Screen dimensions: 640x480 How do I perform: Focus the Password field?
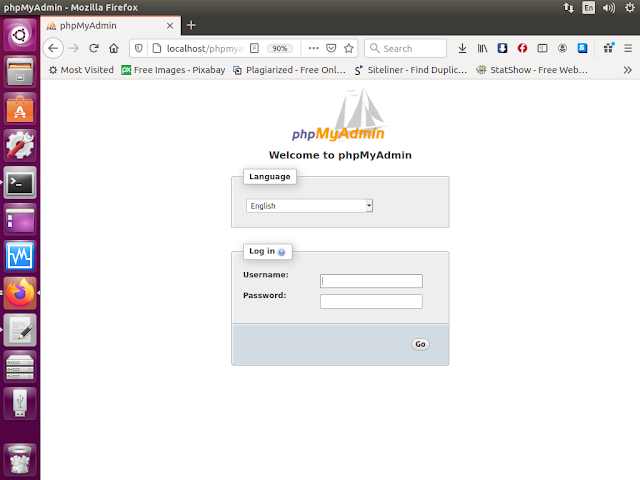point(371,301)
